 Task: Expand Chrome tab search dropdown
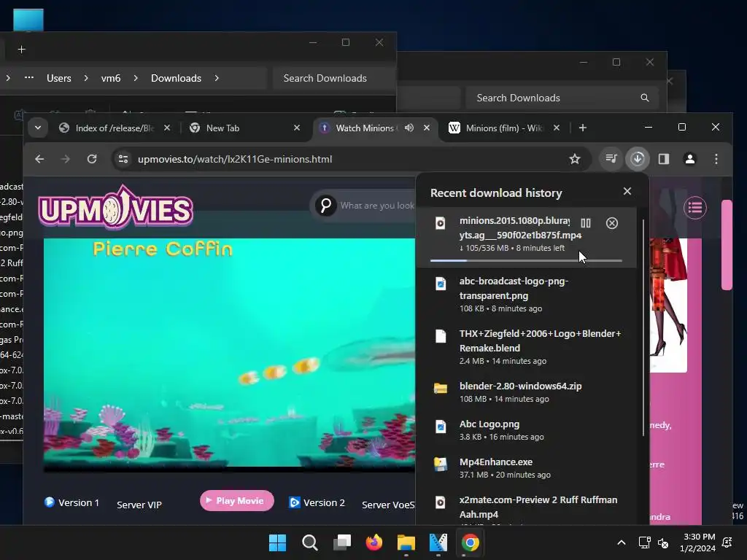(x=38, y=128)
